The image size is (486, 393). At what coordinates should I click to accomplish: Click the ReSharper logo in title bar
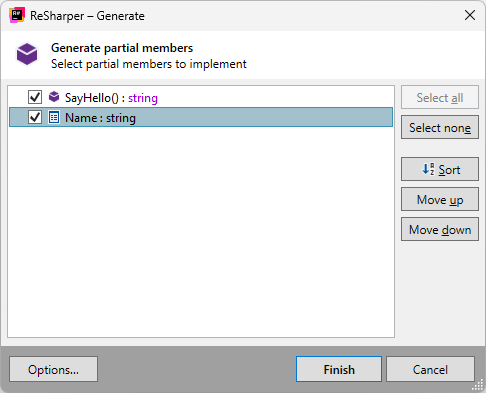pos(17,15)
